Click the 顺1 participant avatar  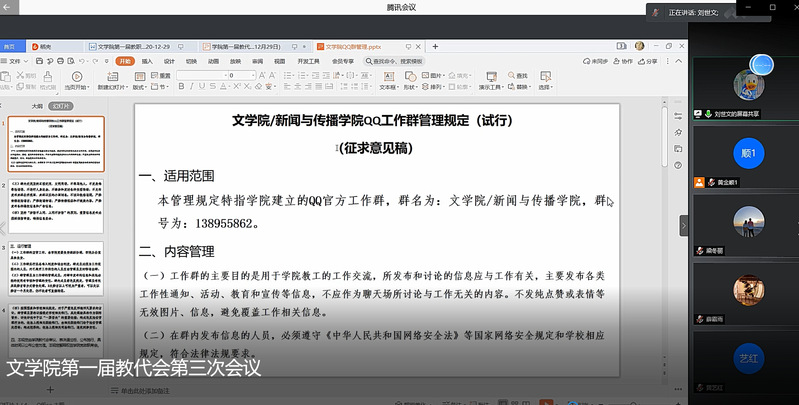(x=748, y=153)
